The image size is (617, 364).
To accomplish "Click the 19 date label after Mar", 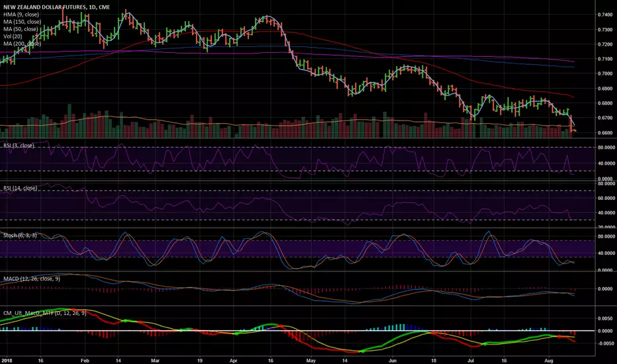I will (199, 361).
